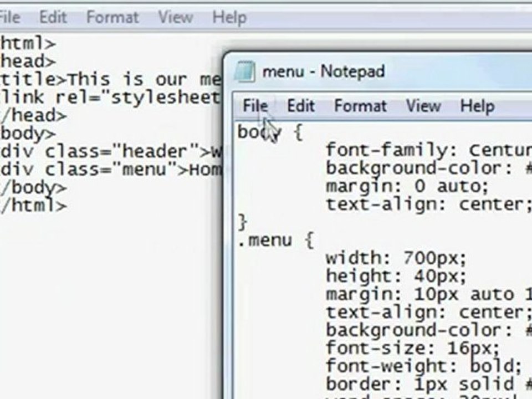Click the 'font-weight: bold;' line
532x399 pixels.
tap(424, 366)
